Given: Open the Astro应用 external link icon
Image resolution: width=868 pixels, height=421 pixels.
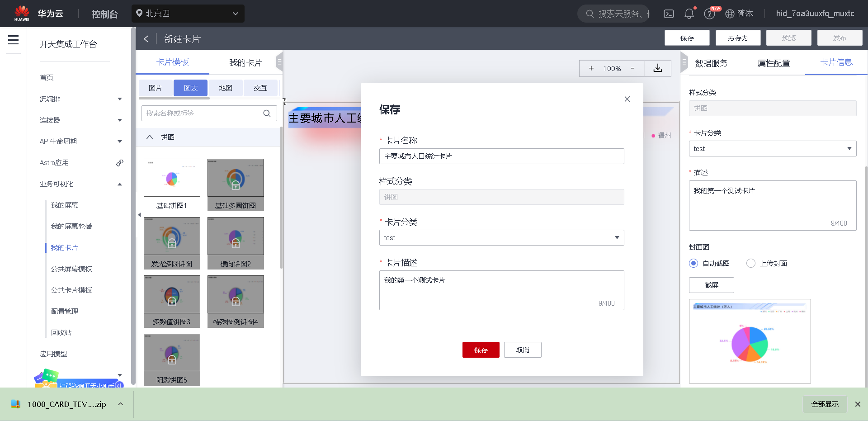Looking at the screenshot, I should [120, 163].
